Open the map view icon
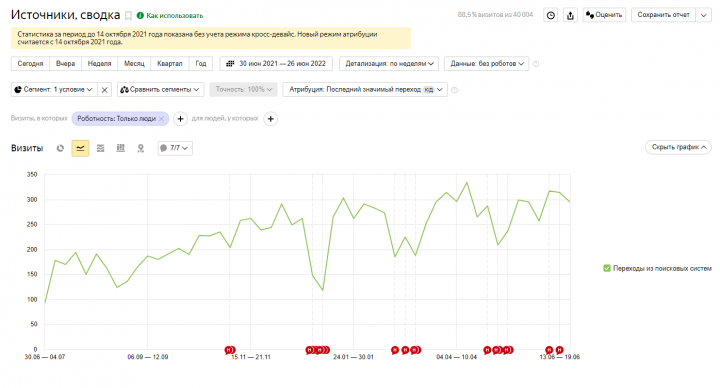 coord(141,148)
